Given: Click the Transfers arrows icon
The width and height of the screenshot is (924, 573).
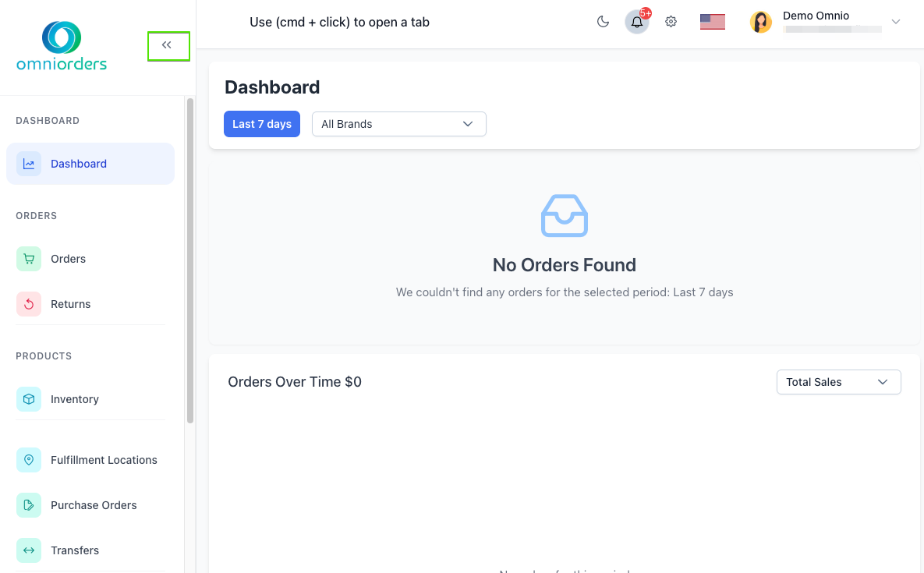Looking at the screenshot, I should click(29, 550).
